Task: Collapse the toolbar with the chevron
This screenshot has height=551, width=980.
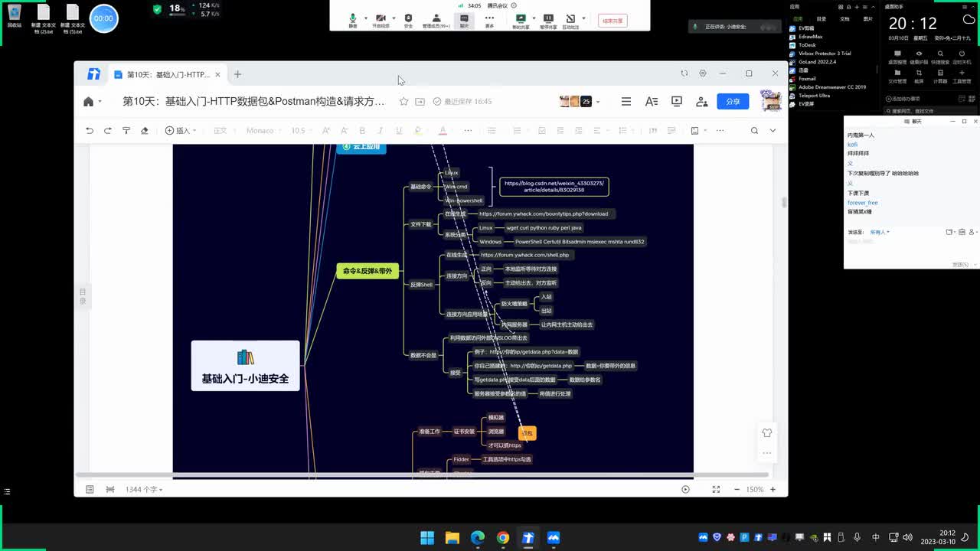Action: pos(773,131)
